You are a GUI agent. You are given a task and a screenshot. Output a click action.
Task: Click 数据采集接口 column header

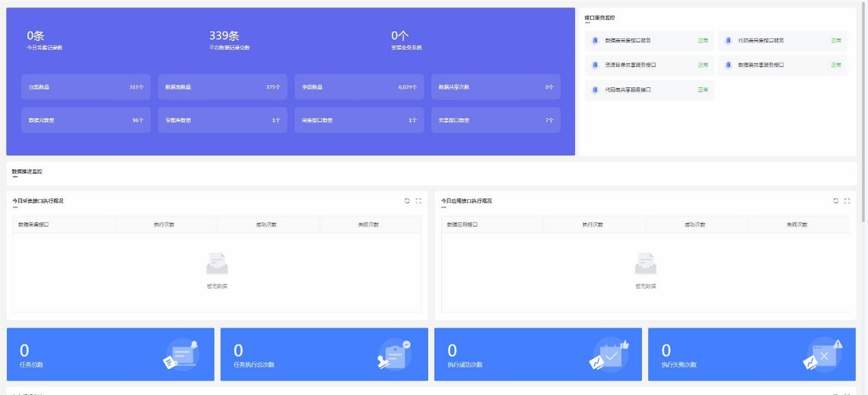[64, 224]
